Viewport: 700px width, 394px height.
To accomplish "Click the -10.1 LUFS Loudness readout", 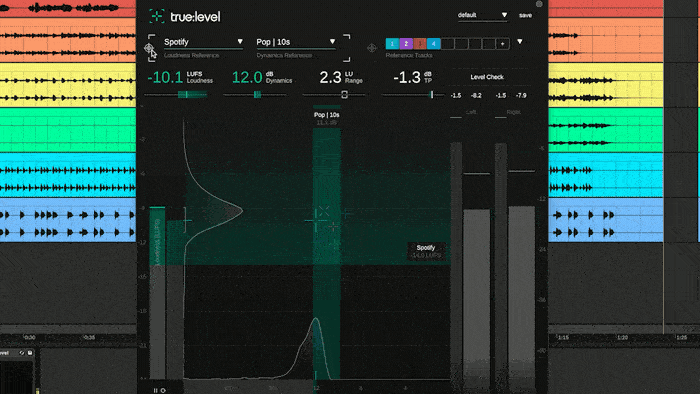I will [180, 77].
